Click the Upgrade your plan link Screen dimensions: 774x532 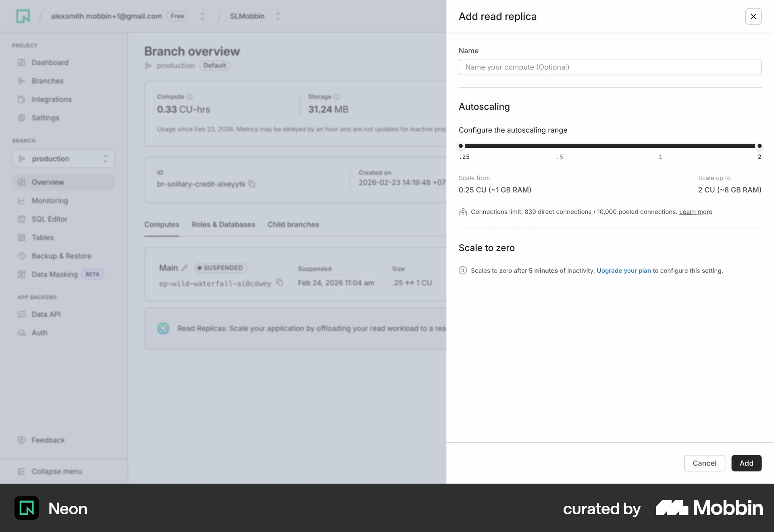pos(624,271)
